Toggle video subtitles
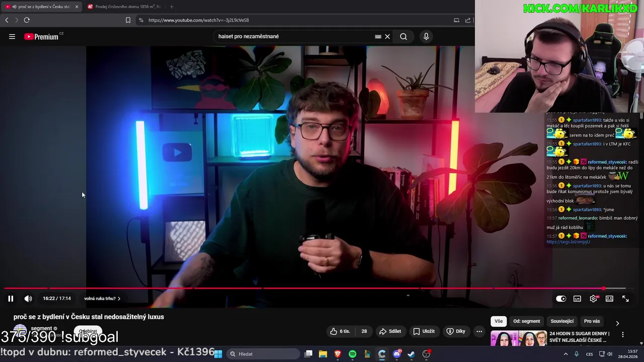 [577, 299]
